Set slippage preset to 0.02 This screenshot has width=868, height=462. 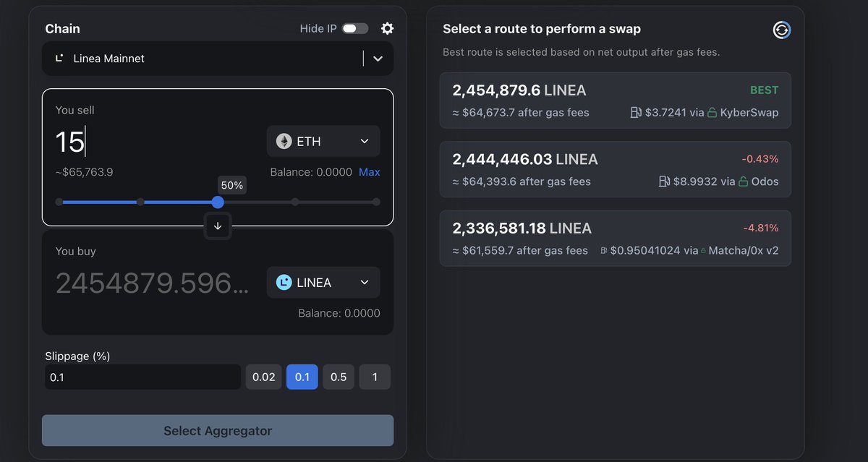coord(263,377)
